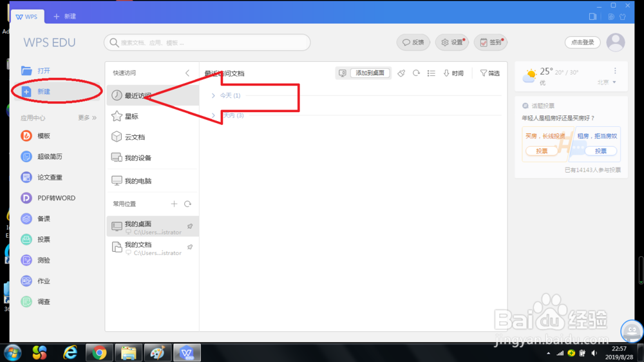
Task: Open a 新建 tab in title bar
Action: [x=65, y=17]
